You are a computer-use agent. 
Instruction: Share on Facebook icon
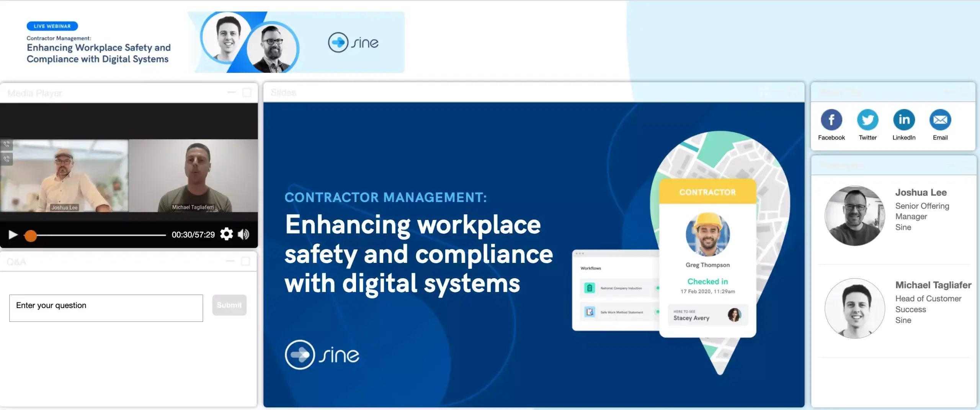click(831, 120)
